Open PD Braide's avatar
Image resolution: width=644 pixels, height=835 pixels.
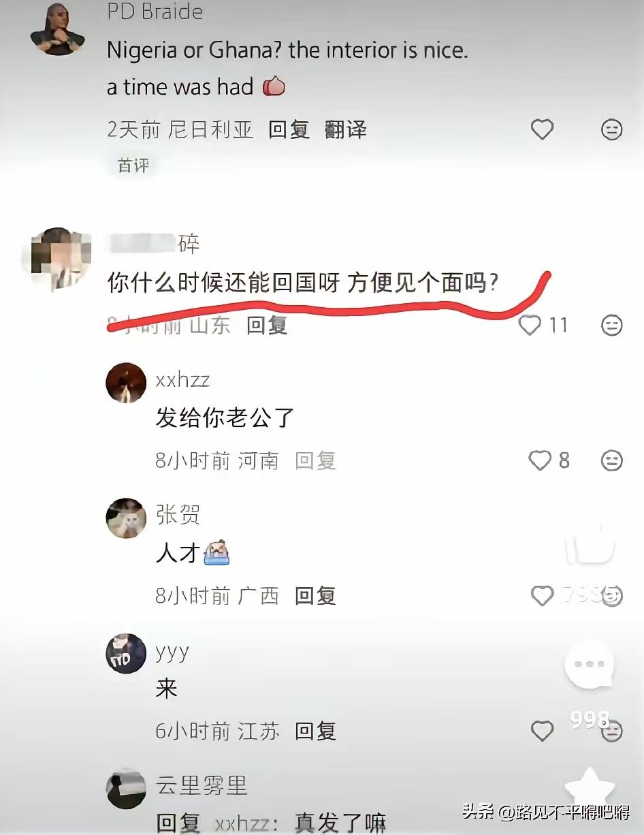[57, 28]
